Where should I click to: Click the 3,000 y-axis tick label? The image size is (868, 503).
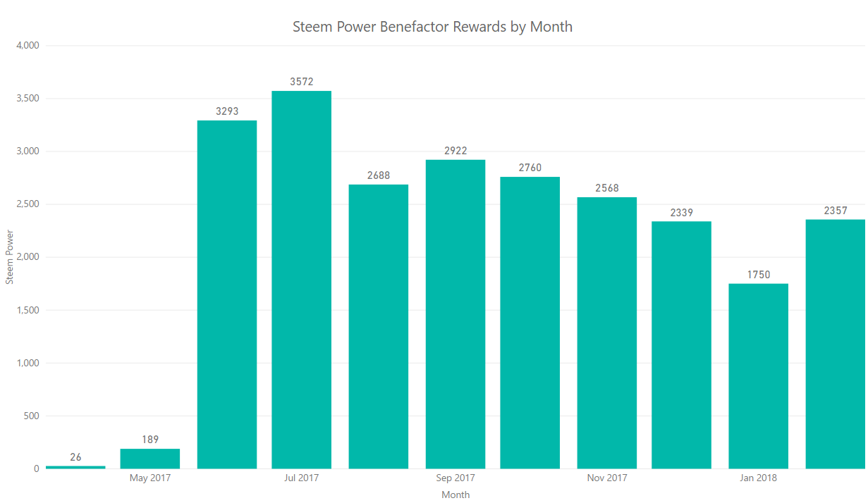(x=27, y=151)
